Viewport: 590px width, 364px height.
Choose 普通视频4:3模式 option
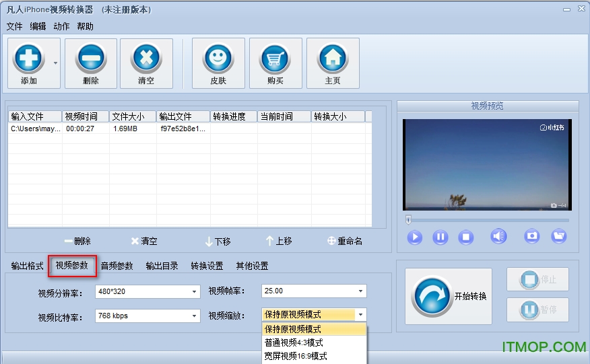pyautogui.click(x=314, y=342)
